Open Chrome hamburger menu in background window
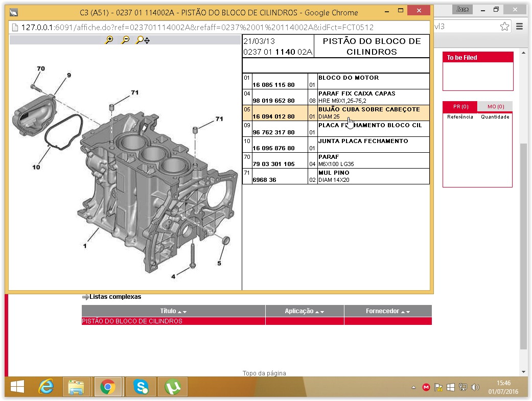532x401 pixels. (x=519, y=27)
